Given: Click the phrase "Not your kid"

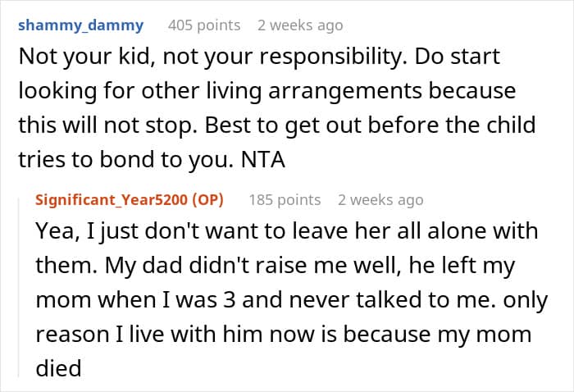Looking at the screenshot, I should pyautogui.click(x=75, y=59).
